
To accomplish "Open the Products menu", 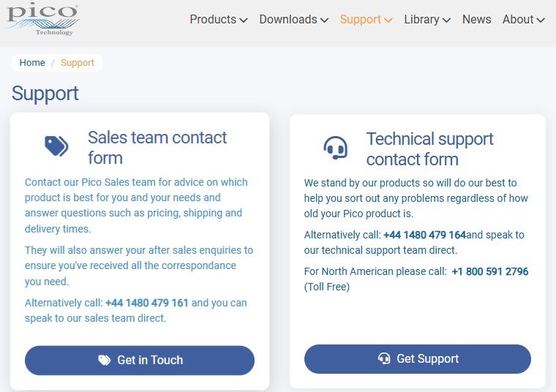I will (x=213, y=19).
